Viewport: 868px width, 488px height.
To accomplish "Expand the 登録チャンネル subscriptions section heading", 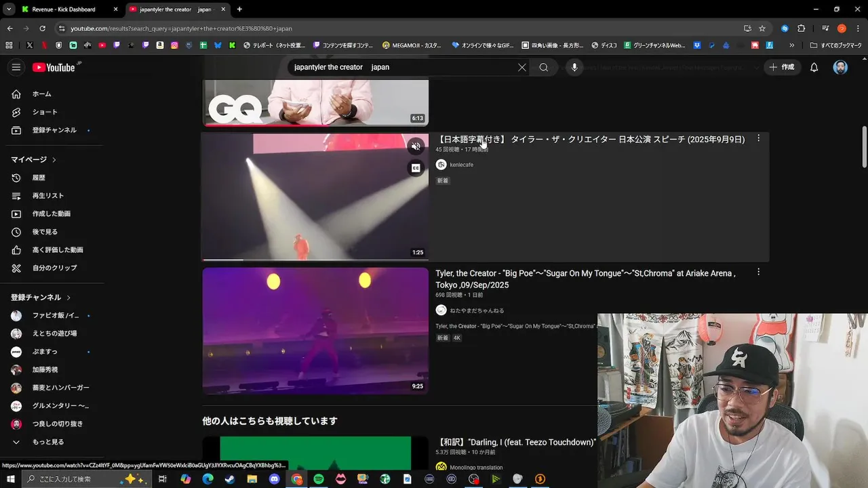I will pyautogui.click(x=41, y=298).
